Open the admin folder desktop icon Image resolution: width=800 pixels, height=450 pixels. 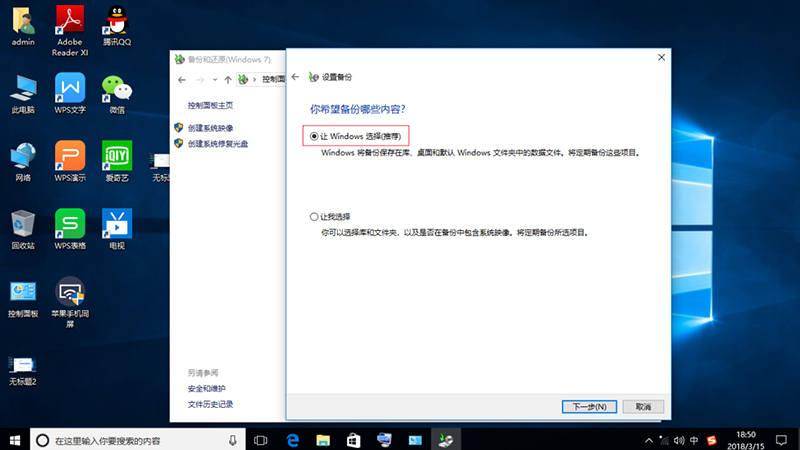tap(23, 26)
